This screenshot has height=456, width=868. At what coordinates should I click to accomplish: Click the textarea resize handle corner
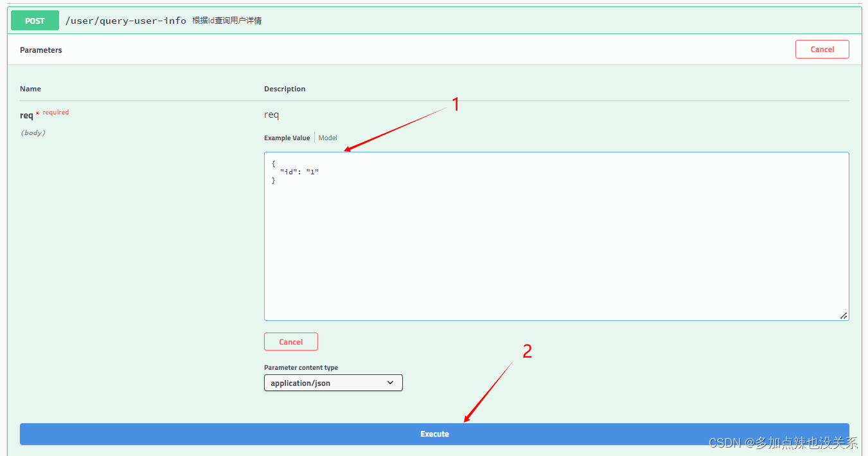pos(844,315)
